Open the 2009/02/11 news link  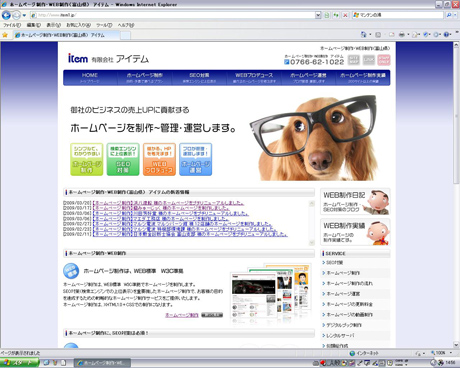190,234
